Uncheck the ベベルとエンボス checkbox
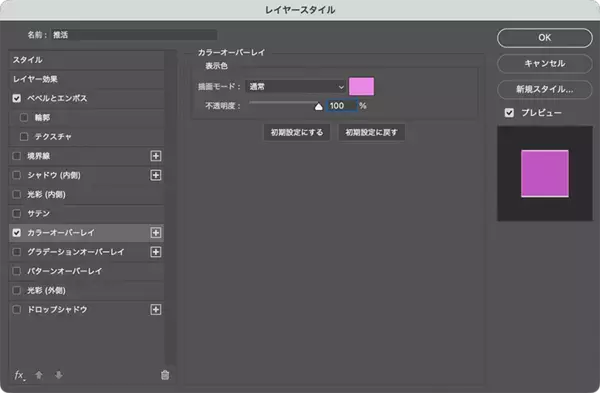Screen dimensions: 600x393 coord(16,98)
